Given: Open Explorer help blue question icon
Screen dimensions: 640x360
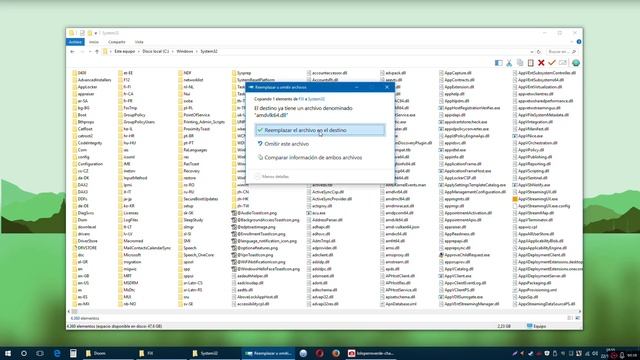Looking at the screenshot, I should [579, 42].
